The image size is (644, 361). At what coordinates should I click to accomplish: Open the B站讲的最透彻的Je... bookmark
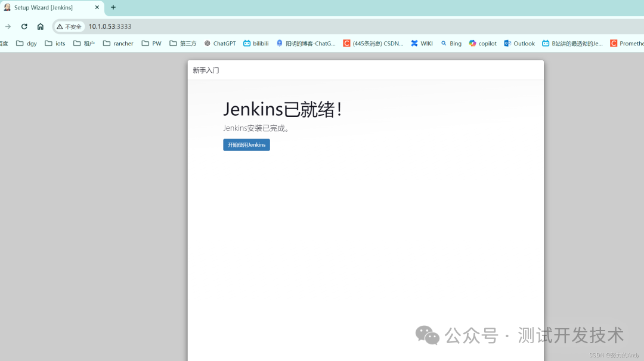click(x=572, y=43)
